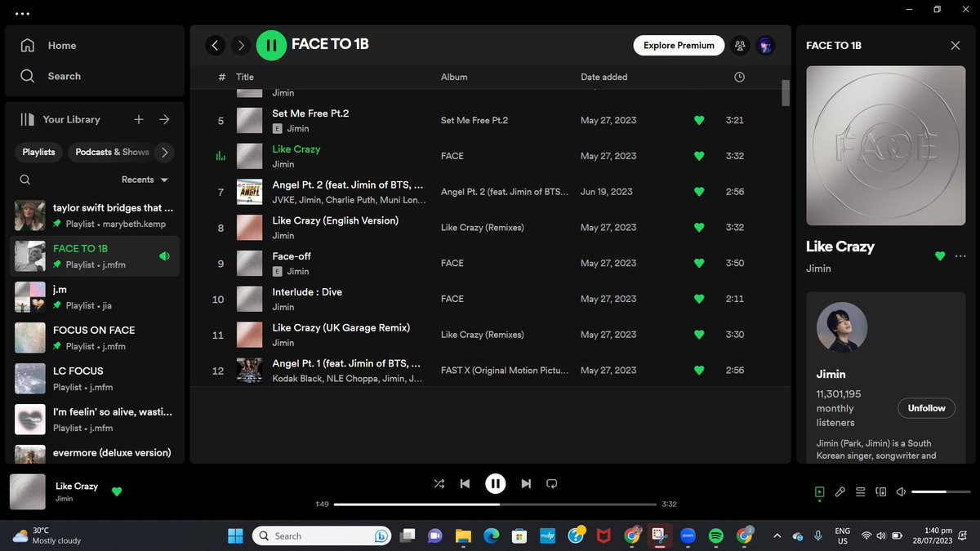Remove like from Angel Pt. 1 track
The image size is (980, 551).
click(x=699, y=370)
